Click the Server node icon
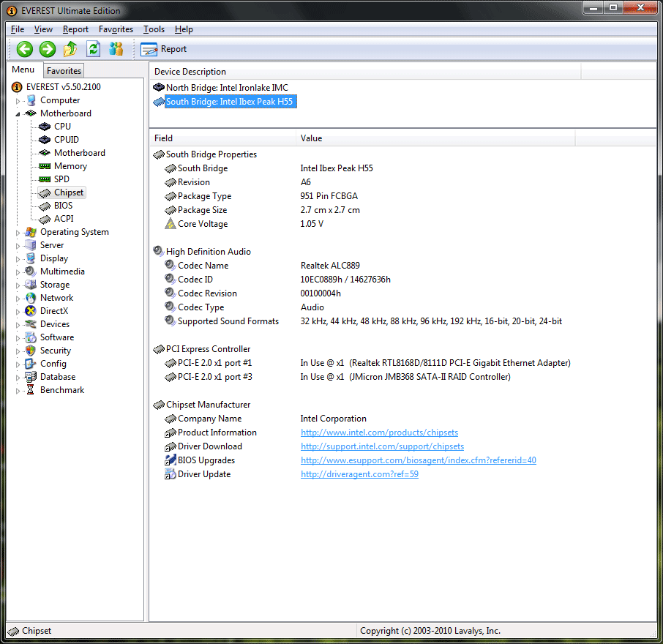663x644 pixels. 31,245
